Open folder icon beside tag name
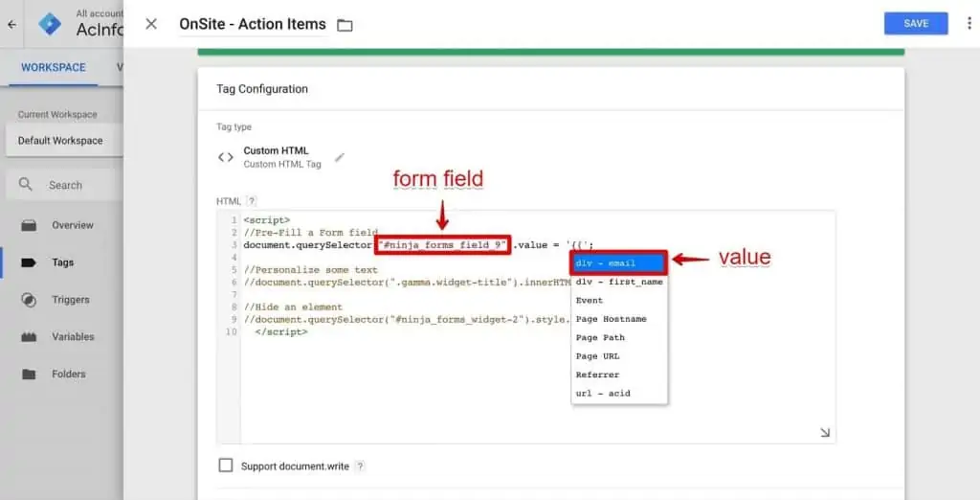The width and height of the screenshot is (980, 500). click(x=345, y=25)
